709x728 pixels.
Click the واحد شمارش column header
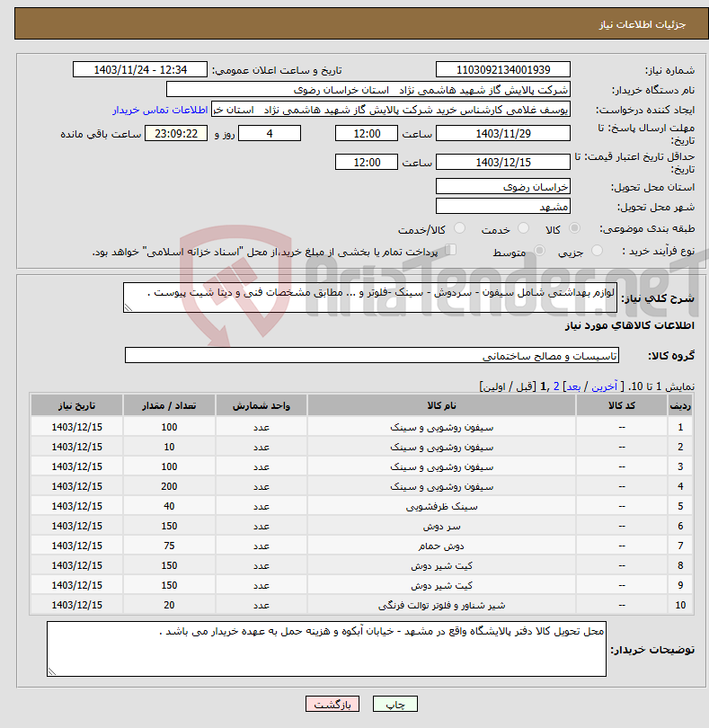click(x=261, y=405)
